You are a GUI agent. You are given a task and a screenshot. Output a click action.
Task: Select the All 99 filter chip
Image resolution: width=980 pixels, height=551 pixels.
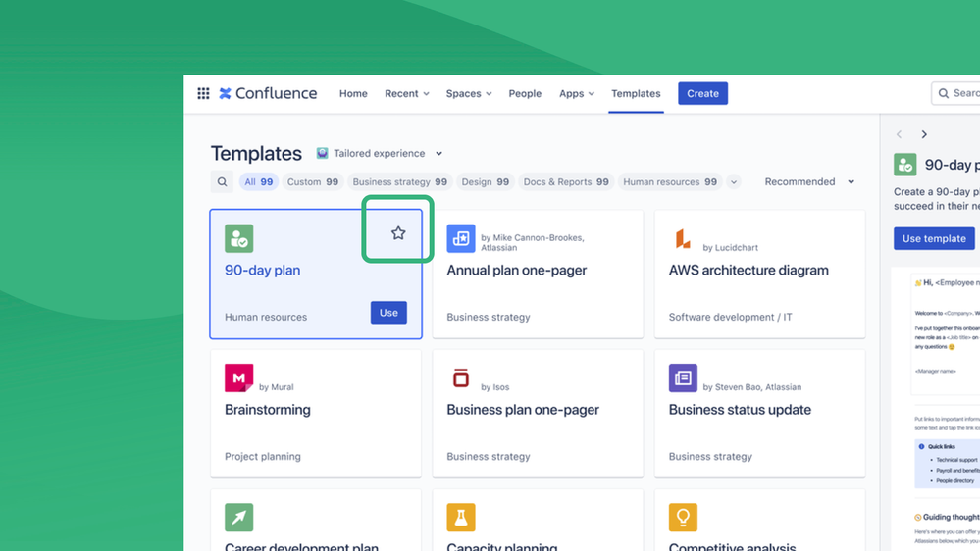tap(258, 181)
